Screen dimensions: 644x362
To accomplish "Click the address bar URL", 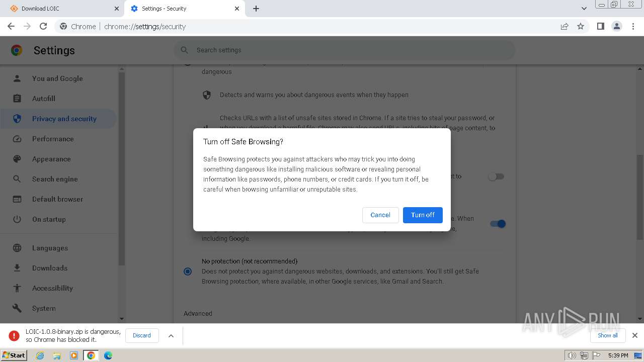I will click(x=145, y=27).
